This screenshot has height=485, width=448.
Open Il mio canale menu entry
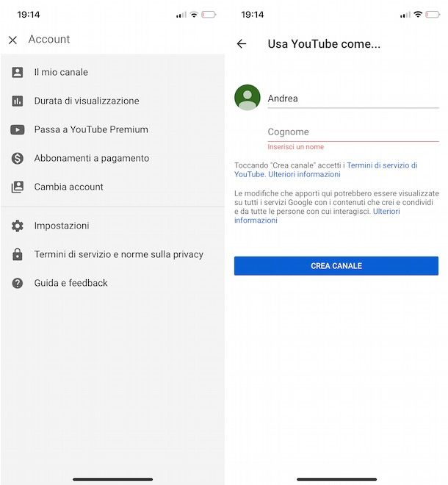coord(112,72)
